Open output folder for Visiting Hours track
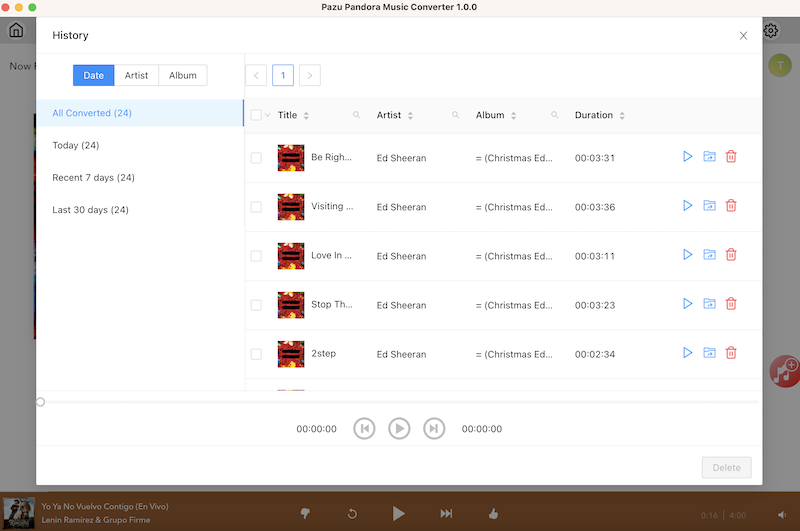This screenshot has width=800, height=531. 709,206
